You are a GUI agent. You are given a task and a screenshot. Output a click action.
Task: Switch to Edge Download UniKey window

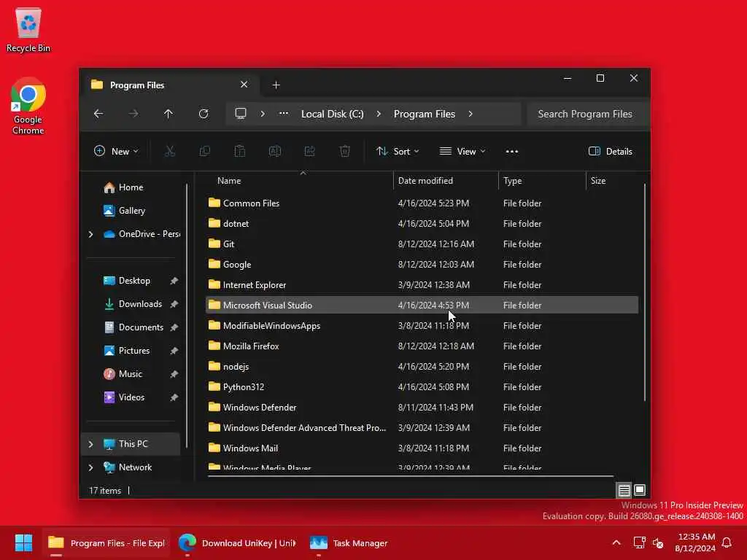pyautogui.click(x=237, y=542)
